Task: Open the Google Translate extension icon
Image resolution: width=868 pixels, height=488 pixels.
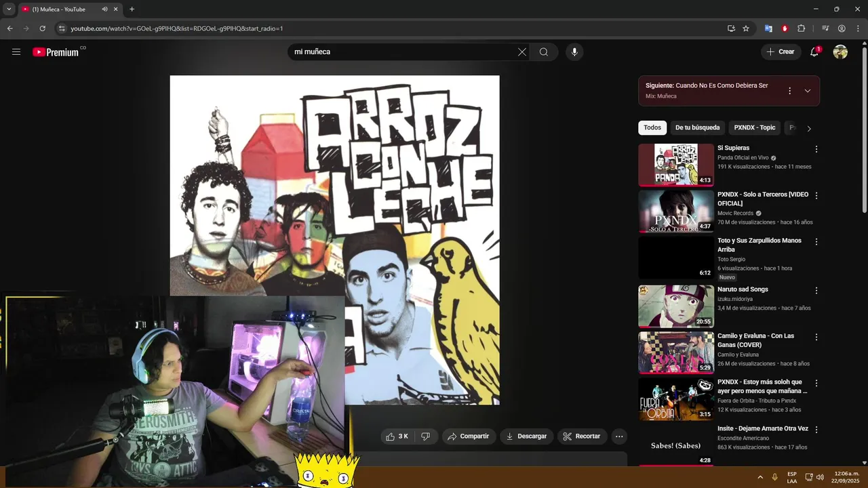Action: (768, 28)
